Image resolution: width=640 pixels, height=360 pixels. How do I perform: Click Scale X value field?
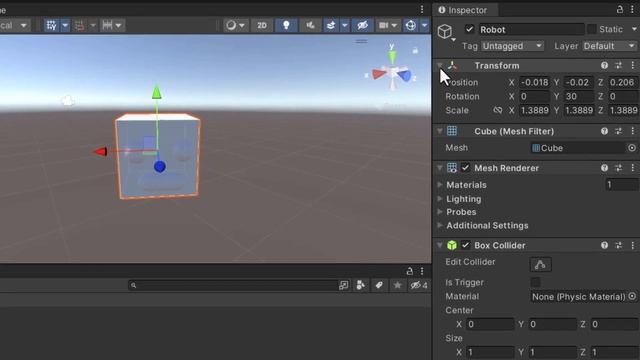[534, 110]
